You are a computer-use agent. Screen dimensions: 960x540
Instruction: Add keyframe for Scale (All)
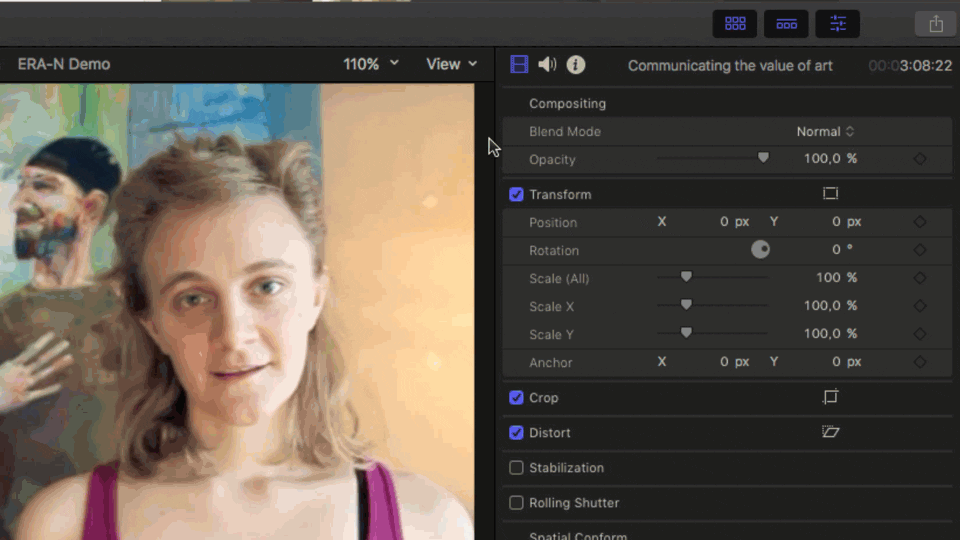click(x=920, y=278)
